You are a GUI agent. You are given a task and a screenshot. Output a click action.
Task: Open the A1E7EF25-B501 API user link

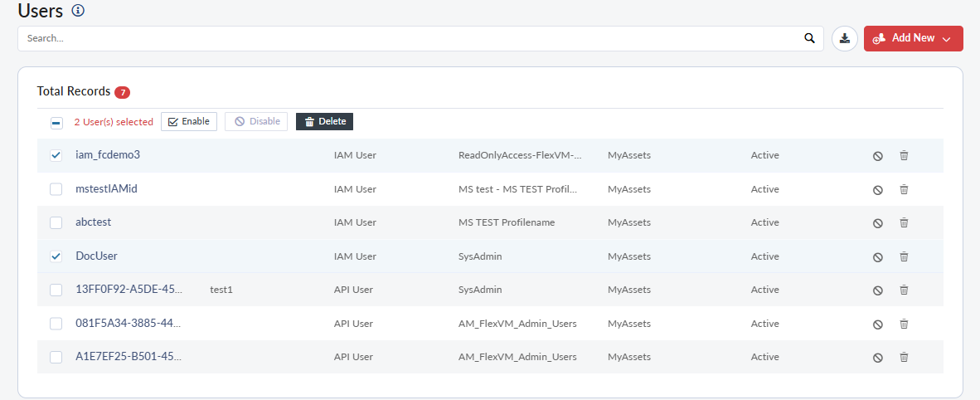[128, 357]
